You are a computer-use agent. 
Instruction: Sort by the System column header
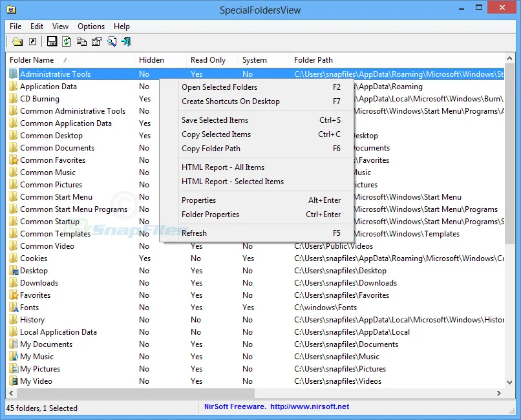click(264, 59)
